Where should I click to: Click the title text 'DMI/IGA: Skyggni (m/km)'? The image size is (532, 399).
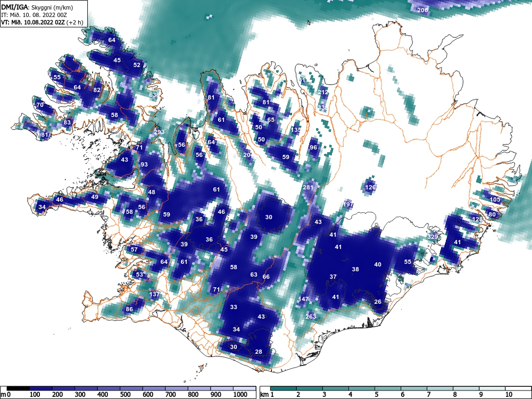(37, 7)
